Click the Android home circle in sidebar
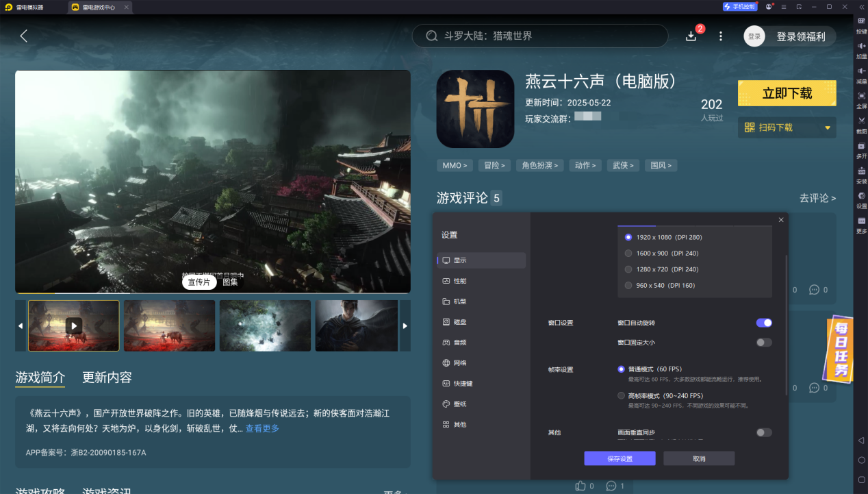Screen dimensions: 868x494 point(861,460)
